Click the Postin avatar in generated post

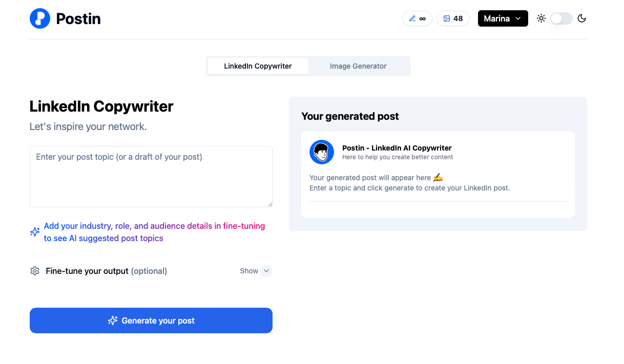[x=322, y=152]
